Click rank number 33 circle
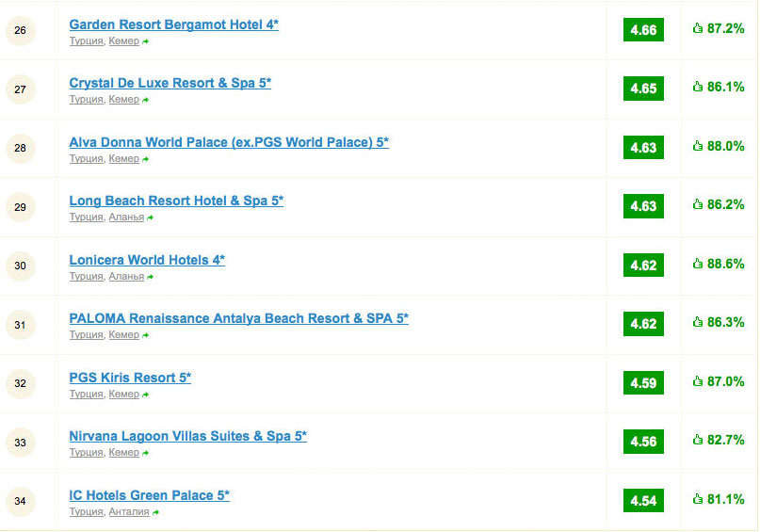760x532 pixels. (21, 443)
